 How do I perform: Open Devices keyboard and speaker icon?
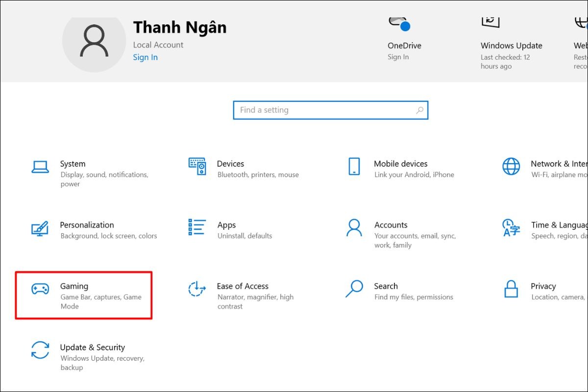click(197, 167)
